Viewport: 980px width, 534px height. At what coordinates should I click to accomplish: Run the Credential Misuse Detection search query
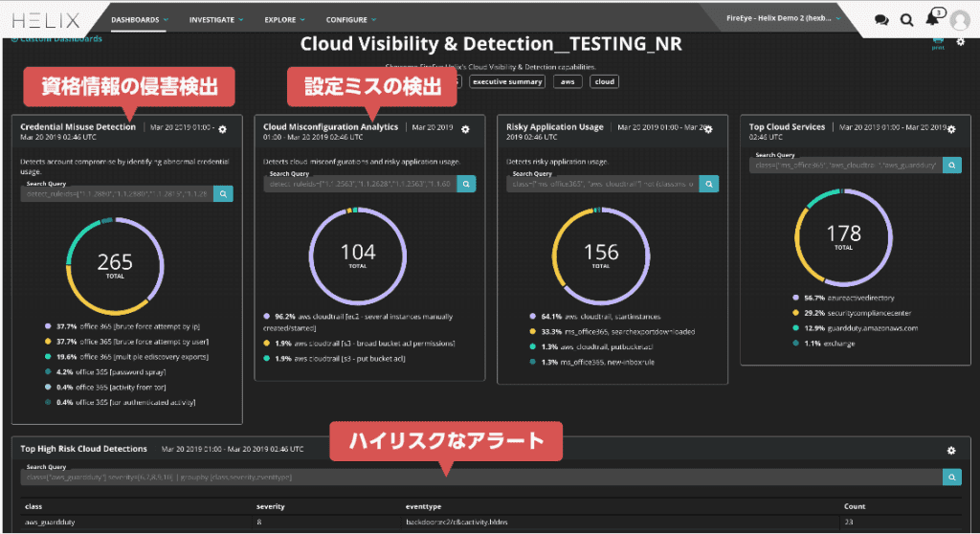223,194
